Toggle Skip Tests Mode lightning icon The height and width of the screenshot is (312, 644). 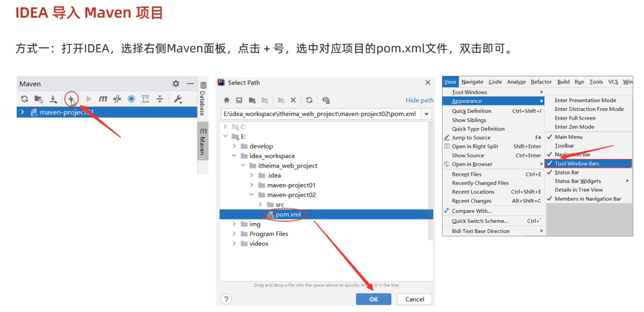(x=131, y=99)
